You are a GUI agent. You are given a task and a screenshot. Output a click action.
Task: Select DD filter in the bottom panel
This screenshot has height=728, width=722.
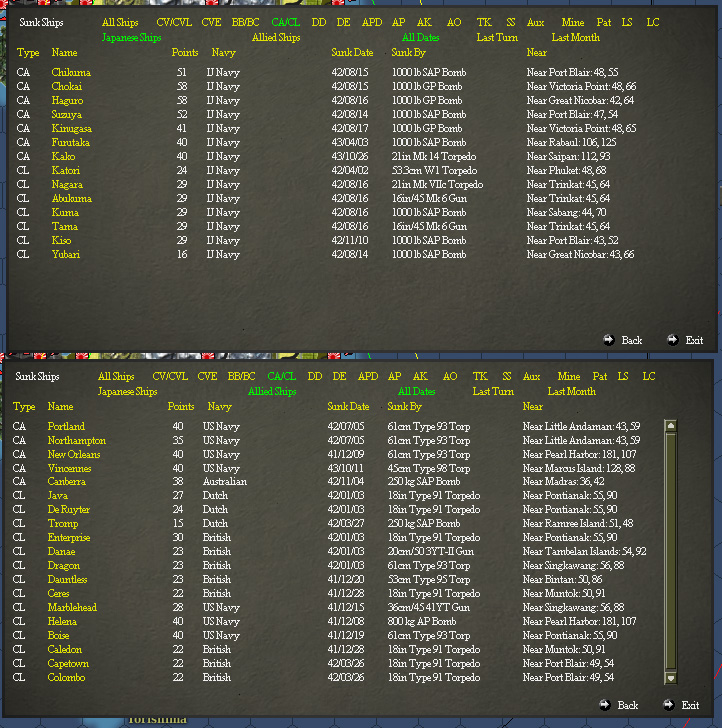pos(314,376)
